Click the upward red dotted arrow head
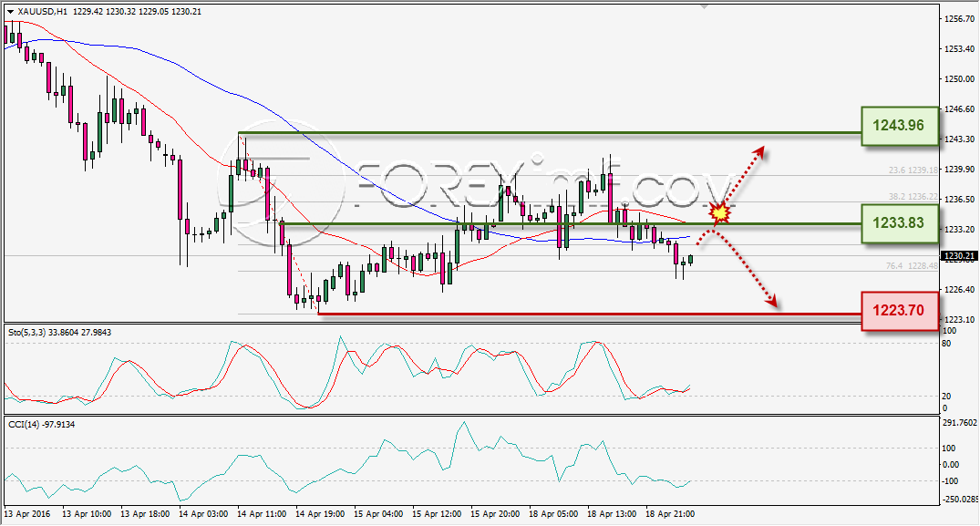 tap(758, 151)
